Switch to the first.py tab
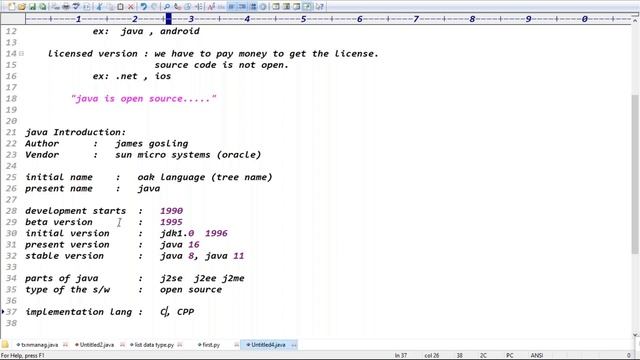This screenshot has height=360, width=640. [211, 345]
